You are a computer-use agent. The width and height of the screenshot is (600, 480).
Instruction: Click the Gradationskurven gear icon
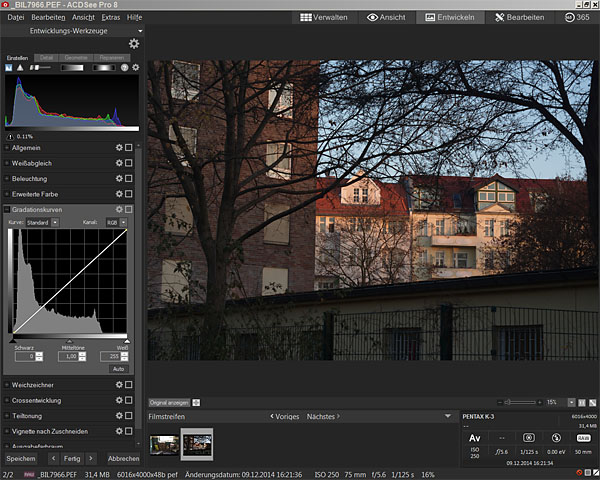(x=118, y=209)
